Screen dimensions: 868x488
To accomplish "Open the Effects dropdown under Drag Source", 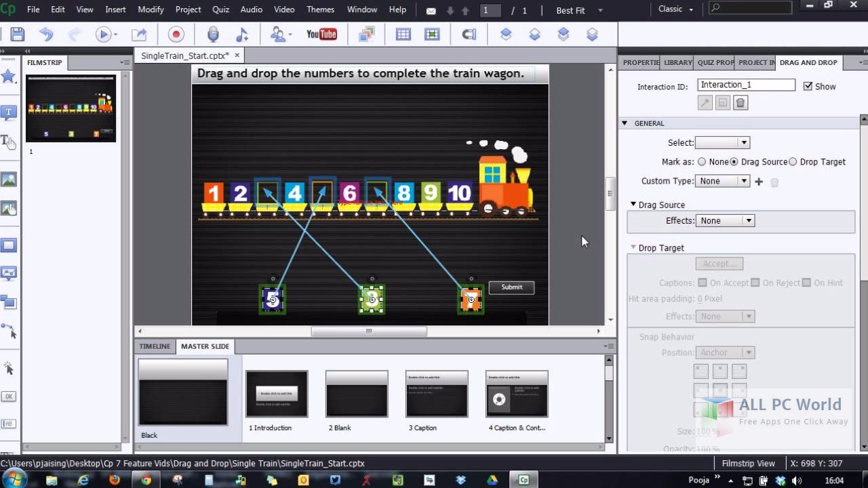I will point(748,220).
